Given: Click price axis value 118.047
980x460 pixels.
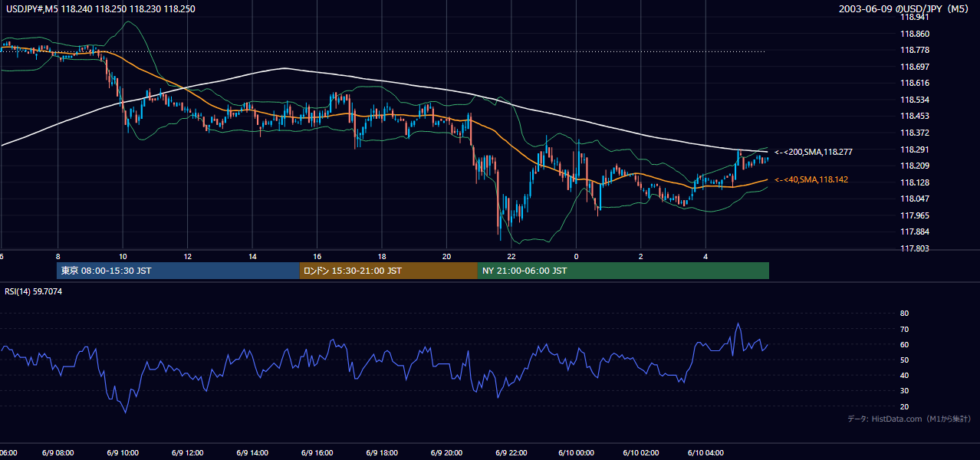Looking at the screenshot, I should [916, 199].
